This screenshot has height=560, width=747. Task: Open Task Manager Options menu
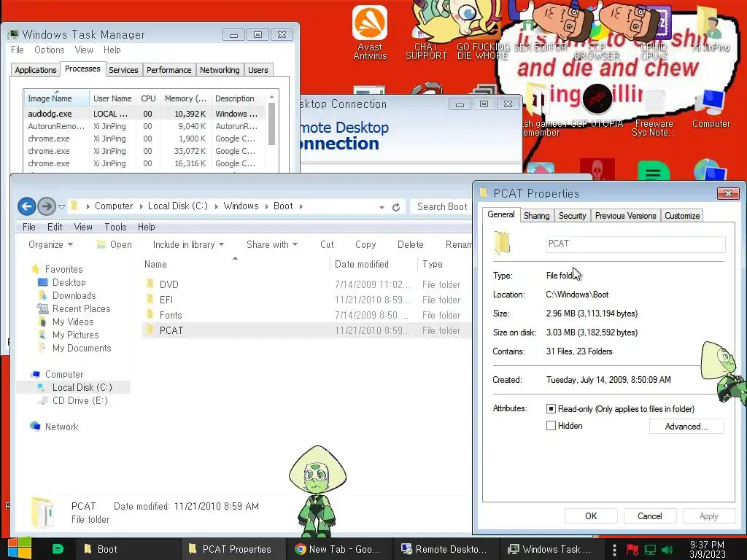49,50
